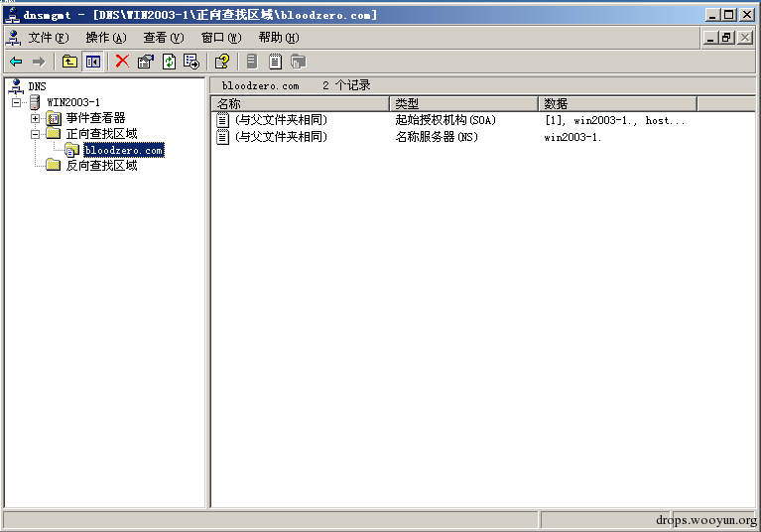Image resolution: width=761 pixels, height=532 pixels.
Task: Click the 名称服务器(NS) type cell
Action: pyautogui.click(x=437, y=137)
